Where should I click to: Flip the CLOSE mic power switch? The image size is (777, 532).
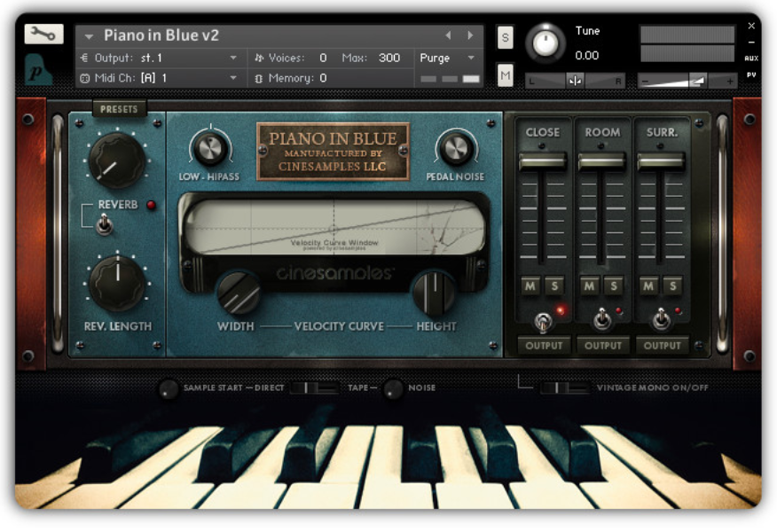click(x=543, y=322)
